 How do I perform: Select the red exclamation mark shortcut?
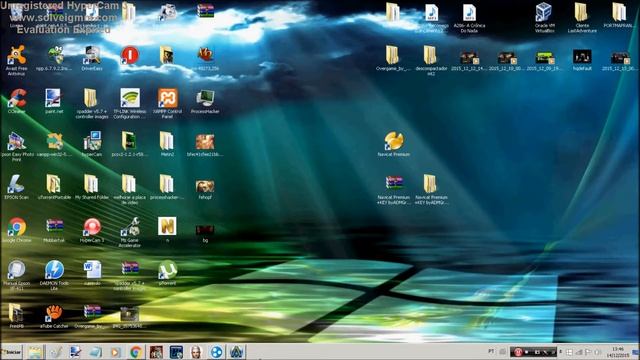coord(130,56)
